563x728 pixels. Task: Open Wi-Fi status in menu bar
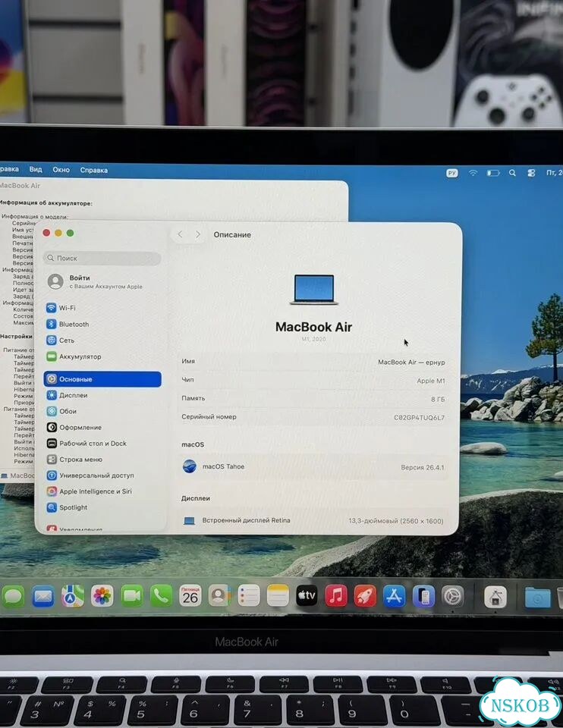point(473,173)
